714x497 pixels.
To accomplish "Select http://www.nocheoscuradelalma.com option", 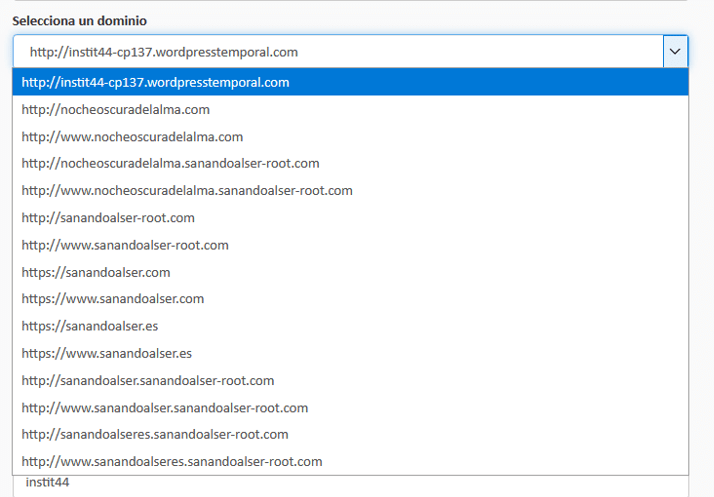I will coord(351,137).
